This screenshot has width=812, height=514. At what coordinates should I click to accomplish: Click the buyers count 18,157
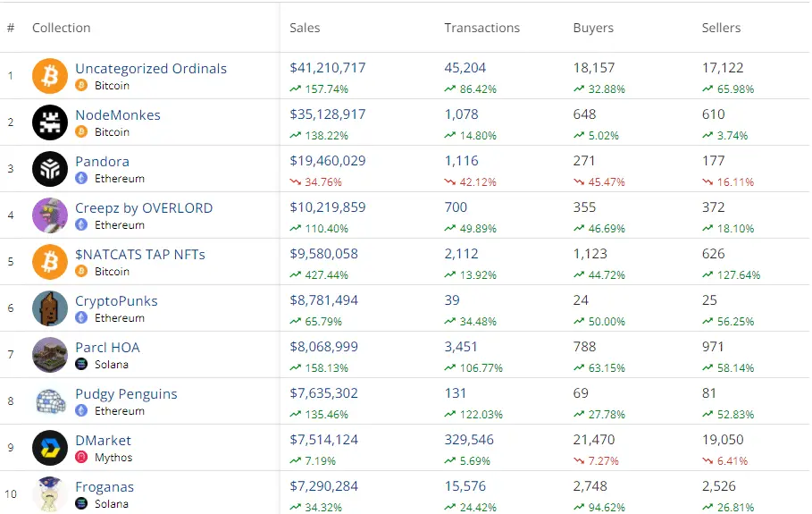tap(593, 68)
